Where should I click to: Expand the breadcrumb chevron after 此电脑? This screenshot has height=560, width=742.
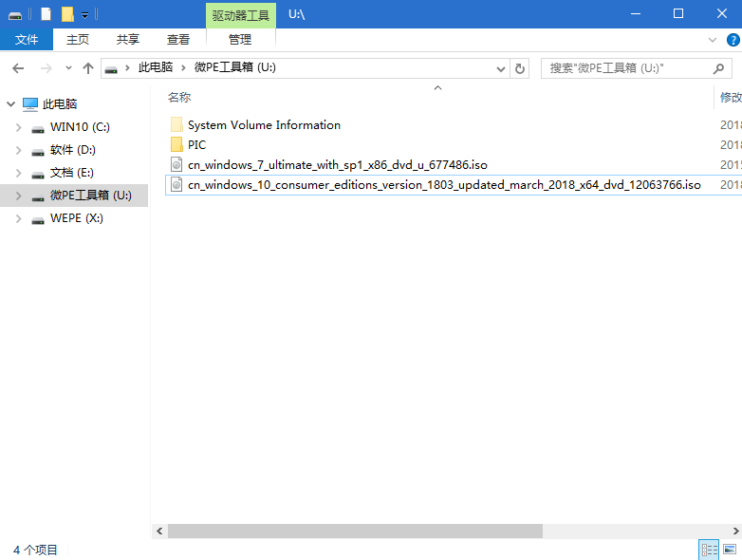(183, 68)
